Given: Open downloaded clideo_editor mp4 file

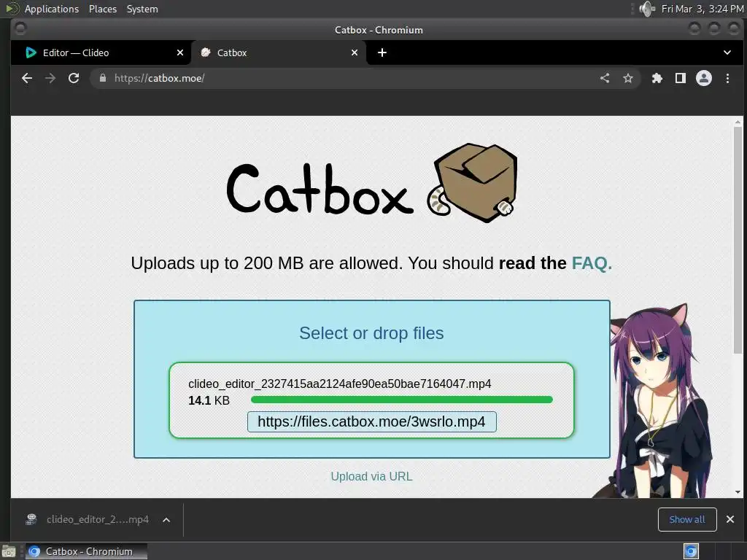Looking at the screenshot, I should pyautogui.click(x=89, y=519).
